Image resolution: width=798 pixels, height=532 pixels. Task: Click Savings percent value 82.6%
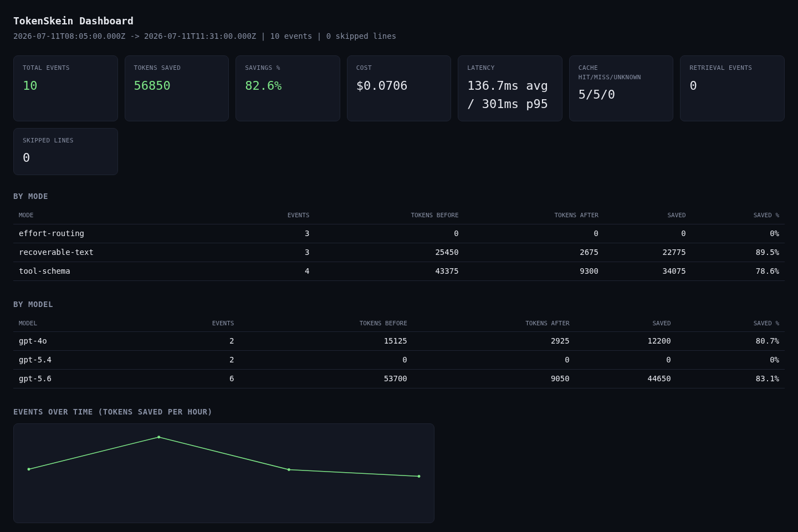click(263, 86)
